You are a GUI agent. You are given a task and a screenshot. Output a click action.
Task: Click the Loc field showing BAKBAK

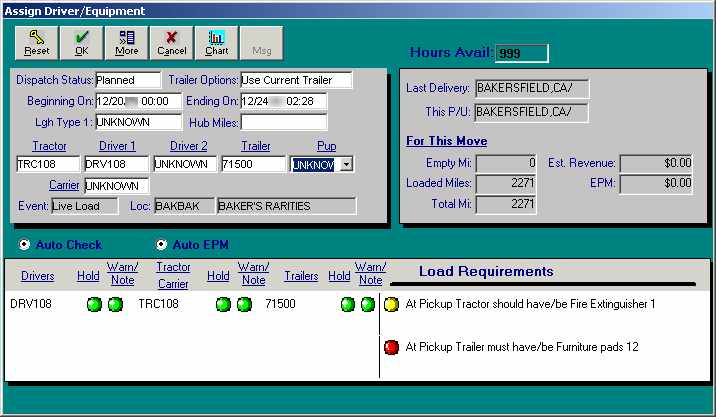pos(184,206)
